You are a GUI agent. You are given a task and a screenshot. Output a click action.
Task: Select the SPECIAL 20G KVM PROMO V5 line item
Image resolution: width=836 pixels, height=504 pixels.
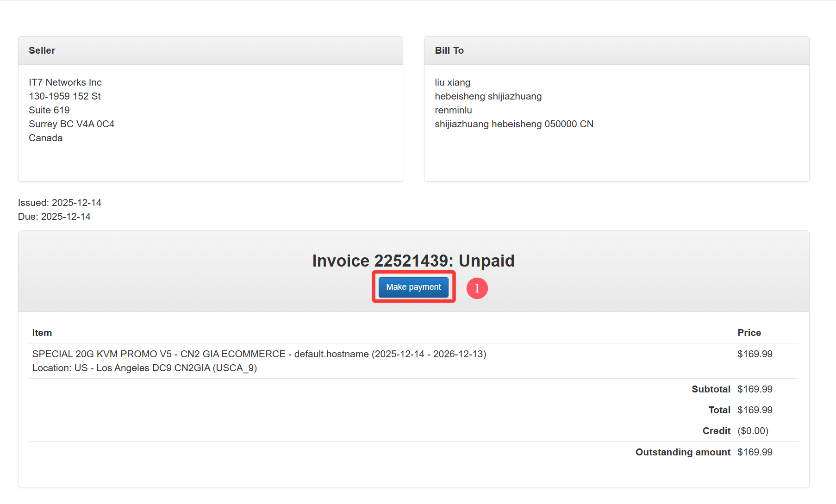pos(259,354)
